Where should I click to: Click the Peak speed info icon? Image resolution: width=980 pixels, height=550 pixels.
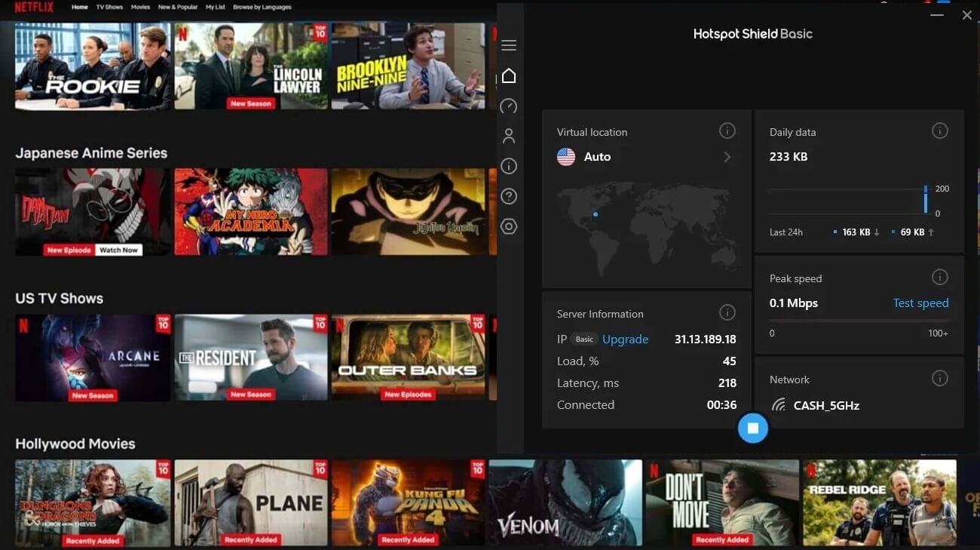pyautogui.click(x=940, y=278)
